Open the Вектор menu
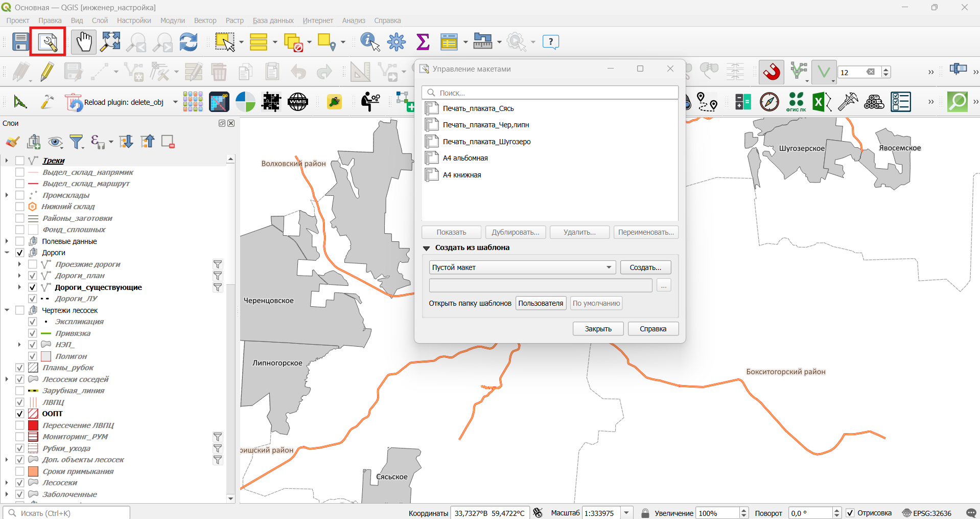 (x=205, y=20)
